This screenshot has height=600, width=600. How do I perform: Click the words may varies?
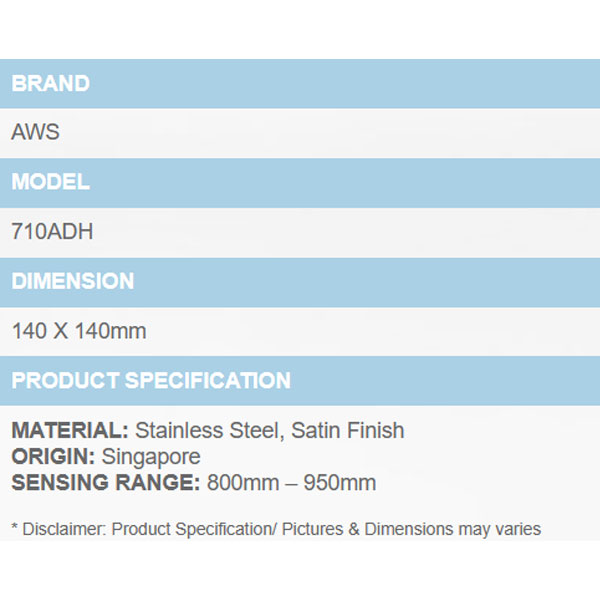click(500, 529)
